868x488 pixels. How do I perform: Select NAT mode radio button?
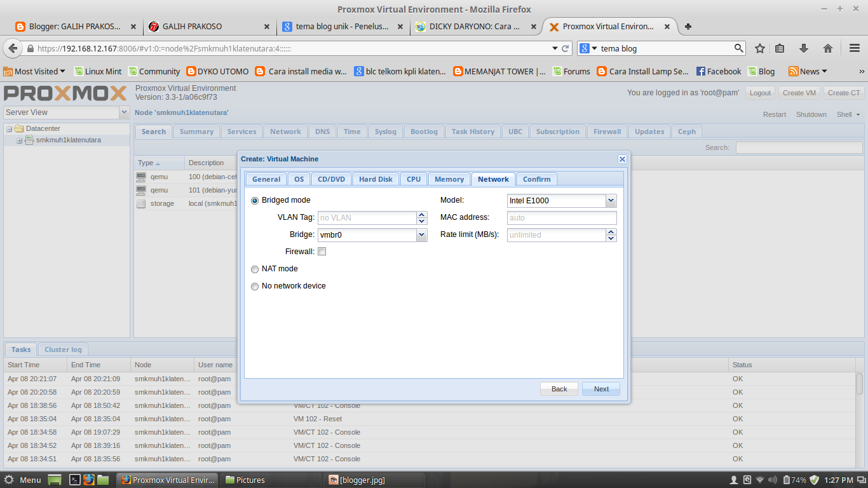click(x=255, y=269)
